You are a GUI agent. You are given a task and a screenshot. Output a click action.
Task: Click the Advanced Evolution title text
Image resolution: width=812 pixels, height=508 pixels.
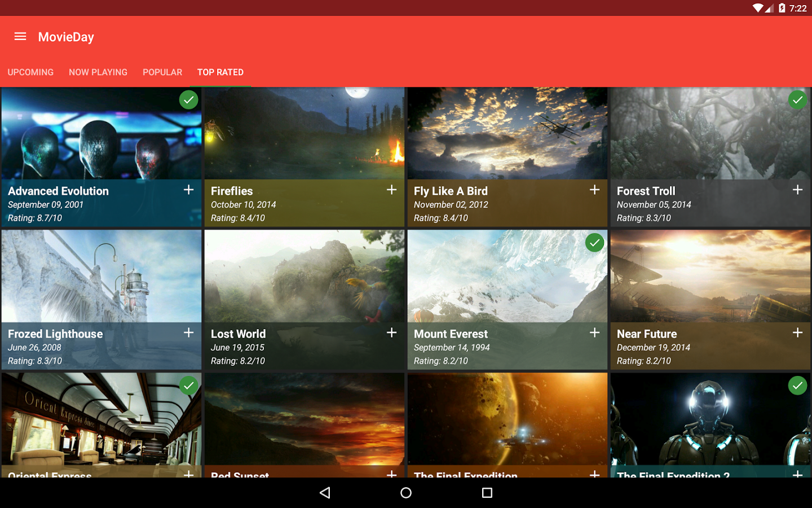pos(58,191)
